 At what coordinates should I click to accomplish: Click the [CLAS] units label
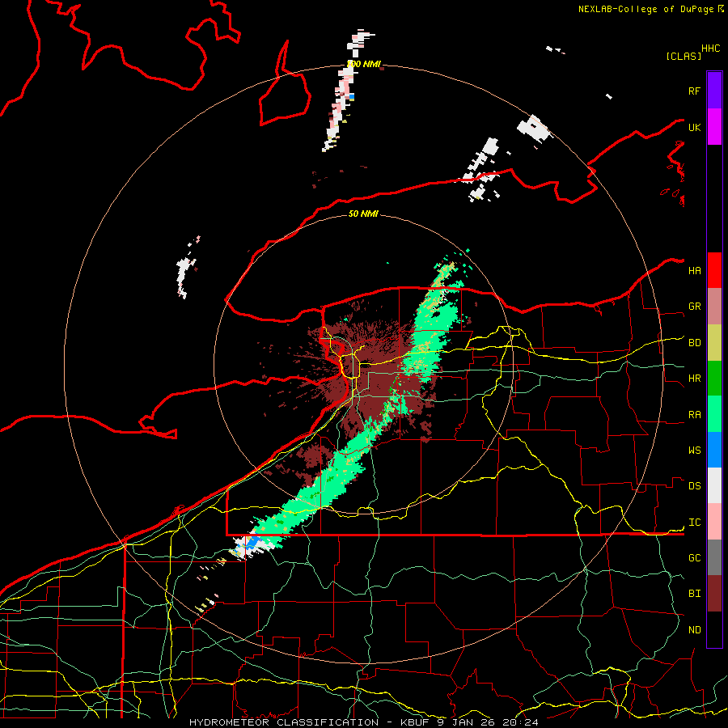coord(684,56)
